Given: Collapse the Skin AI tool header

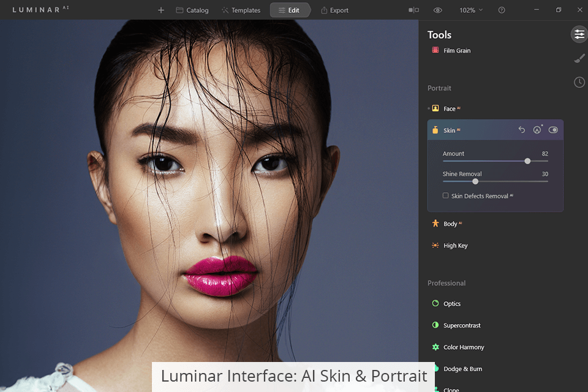Looking at the screenshot, I should 496,130.
